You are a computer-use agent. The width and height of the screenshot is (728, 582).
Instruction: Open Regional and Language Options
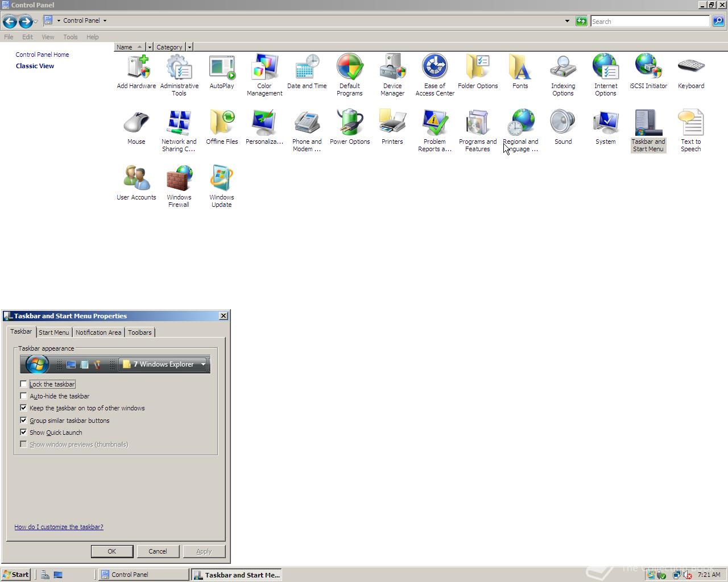coord(520,131)
